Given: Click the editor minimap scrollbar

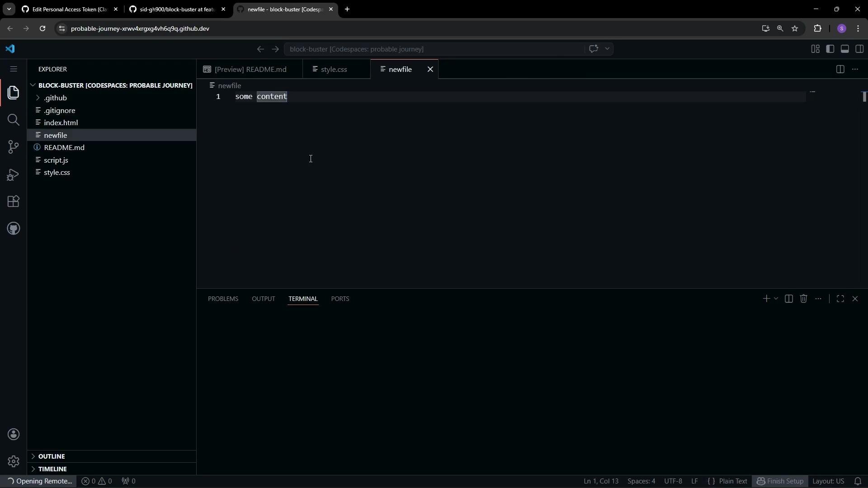Looking at the screenshot, I should (x=864, y=97).
